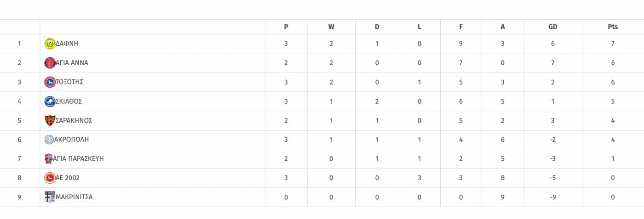Click the ΜΑΚΡΙΝΙΤΣΑ black-white crest

(x=50, y=197)
